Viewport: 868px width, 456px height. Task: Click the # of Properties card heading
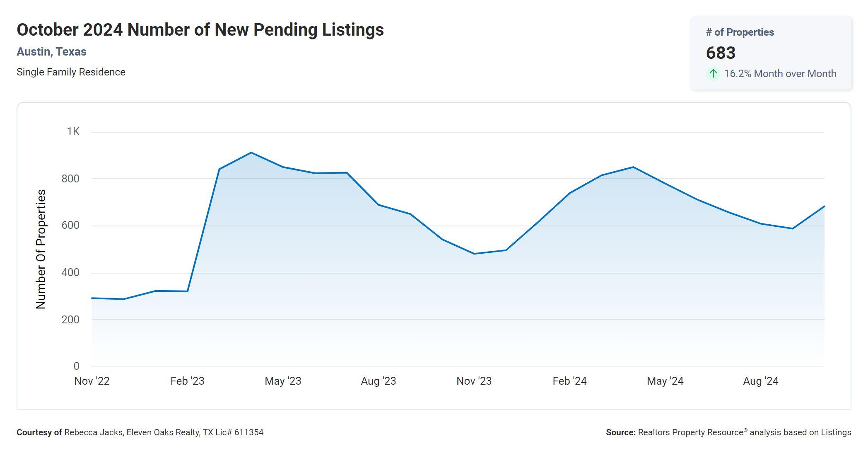(740, 32)
